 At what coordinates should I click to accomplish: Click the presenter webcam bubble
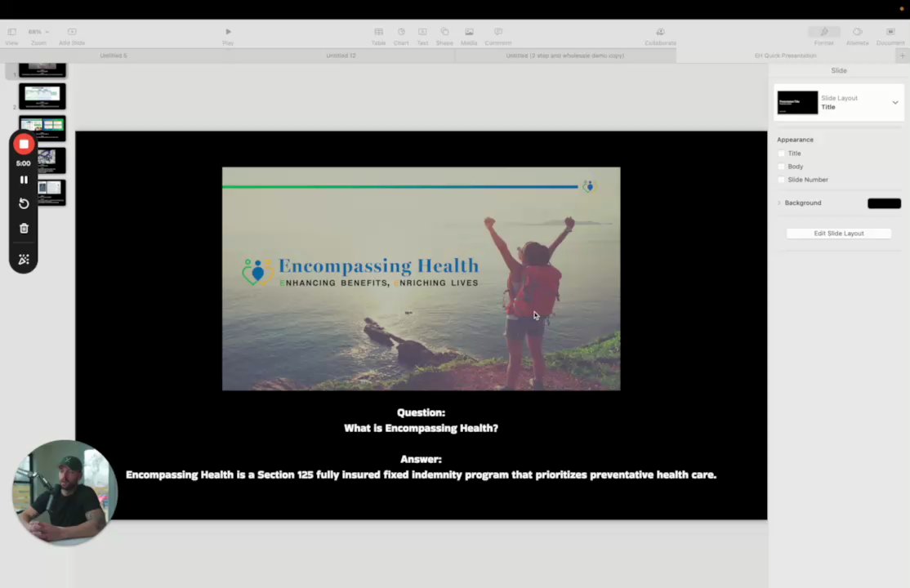65,492
